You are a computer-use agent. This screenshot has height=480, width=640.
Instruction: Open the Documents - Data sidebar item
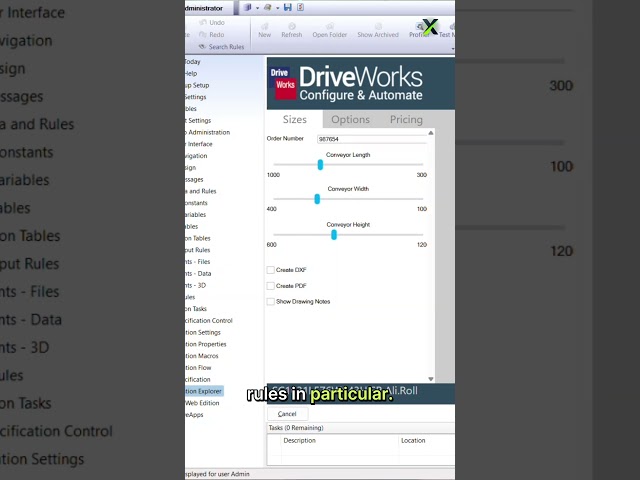(198, 273)
